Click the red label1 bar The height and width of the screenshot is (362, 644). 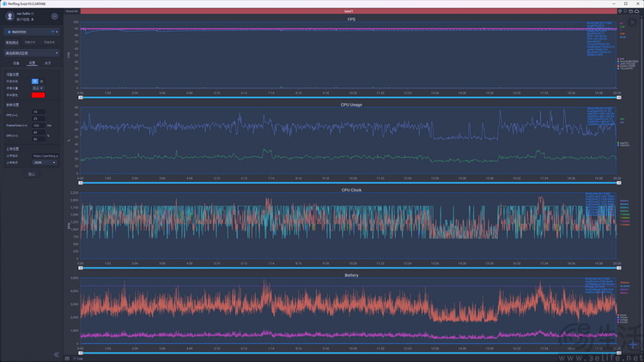349,11
